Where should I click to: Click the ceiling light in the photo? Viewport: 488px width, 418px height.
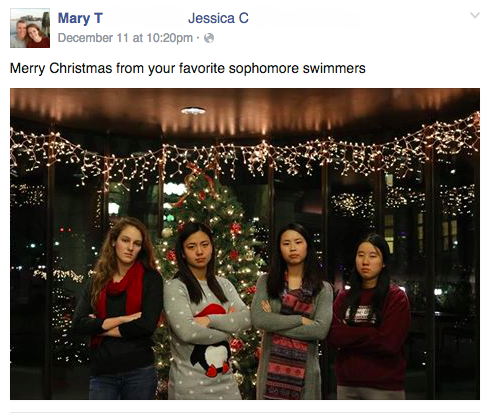click(193, 111)
